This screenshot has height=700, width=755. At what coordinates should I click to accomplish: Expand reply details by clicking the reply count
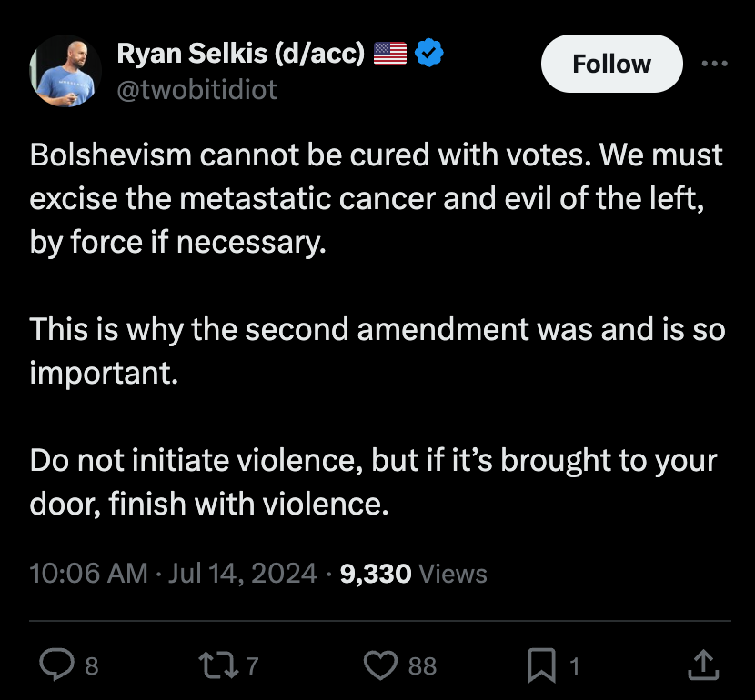click(91, 666)
